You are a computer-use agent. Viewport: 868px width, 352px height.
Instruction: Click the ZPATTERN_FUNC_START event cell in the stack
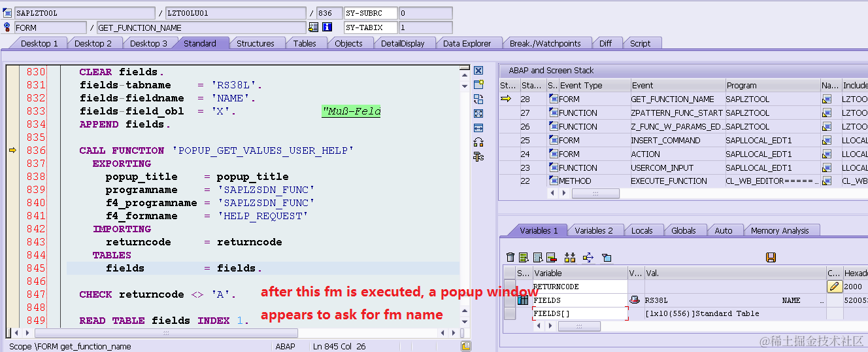(678, 113)
